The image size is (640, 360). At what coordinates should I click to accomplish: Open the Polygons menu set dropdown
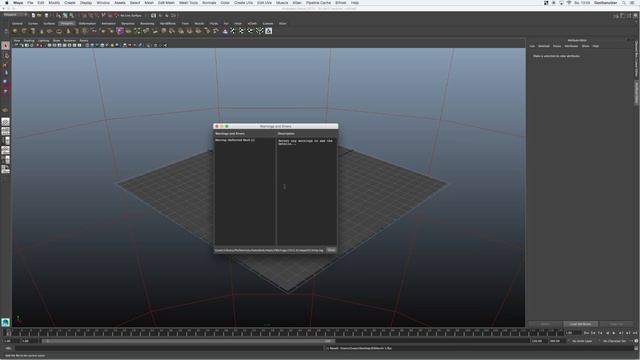pos(15,15)
